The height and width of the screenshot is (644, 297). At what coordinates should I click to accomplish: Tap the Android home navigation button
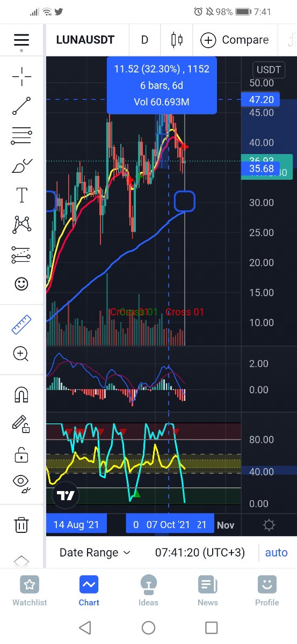tap(148, 627)
